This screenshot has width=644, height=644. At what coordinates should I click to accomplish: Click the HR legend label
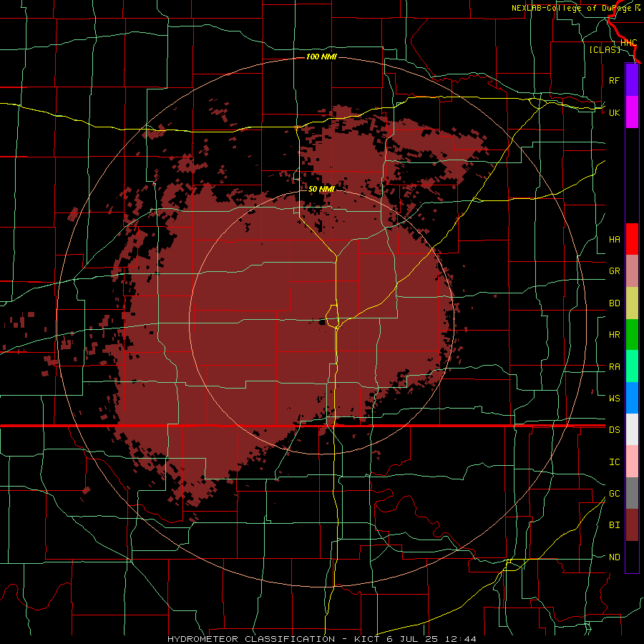coord(614,335)
